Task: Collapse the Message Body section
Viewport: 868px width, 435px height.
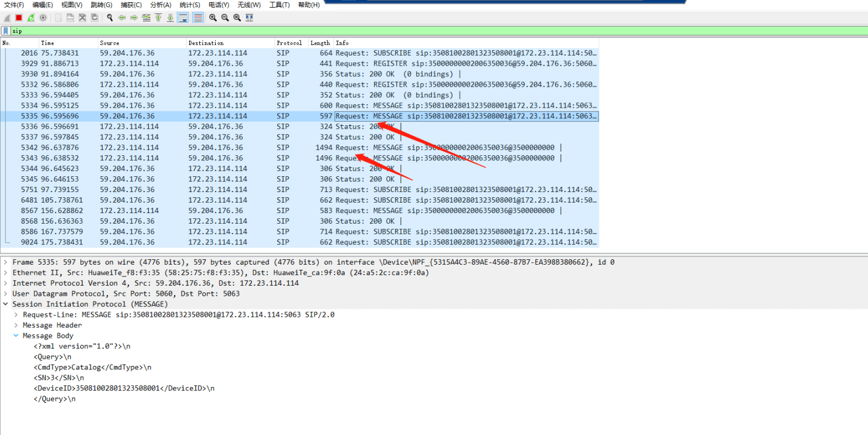Action: pyautogui.click(x=16, y=336)
